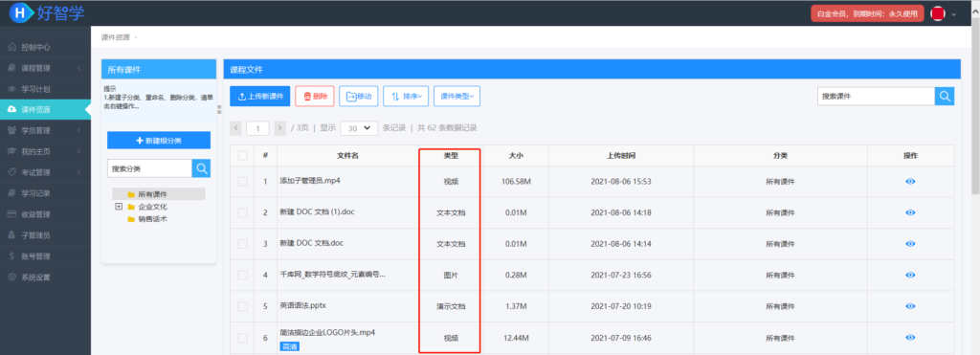This screenshot has height=355, width=980.
Task: Open the 30 records-per-page dropdown
Action: 359,128
